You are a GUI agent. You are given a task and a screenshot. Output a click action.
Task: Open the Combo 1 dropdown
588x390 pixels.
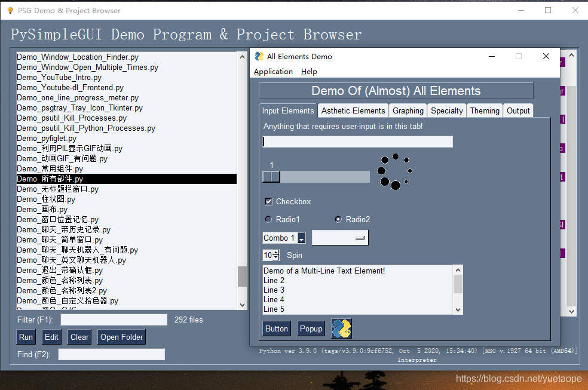tap(302, 238)
